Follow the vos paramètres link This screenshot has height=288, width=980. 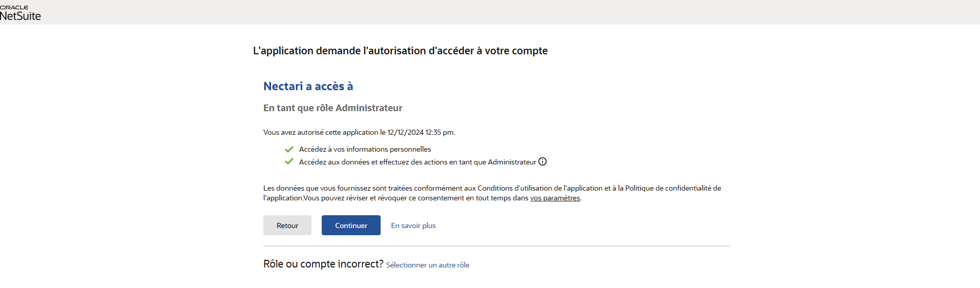tap(555, 198)
